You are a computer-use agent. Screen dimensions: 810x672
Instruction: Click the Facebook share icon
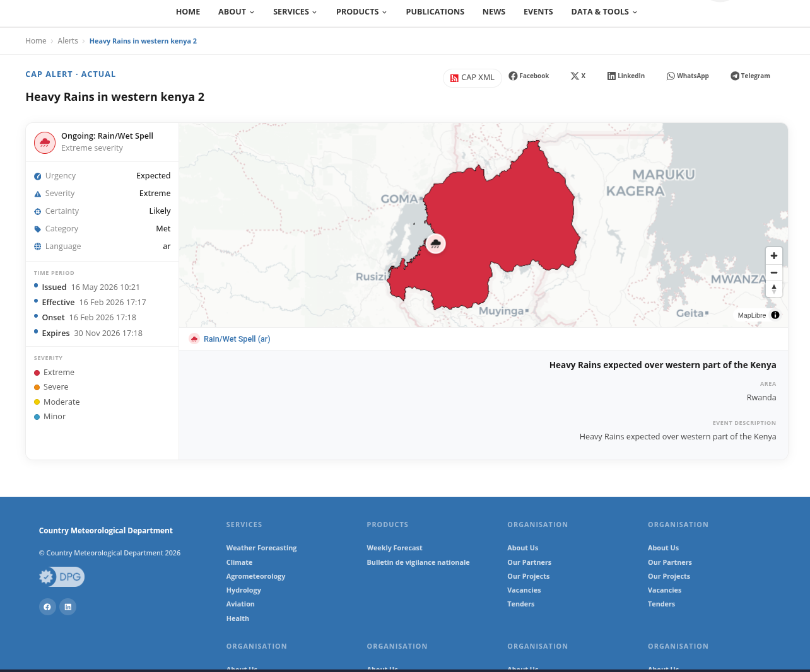tap(513, 76)
